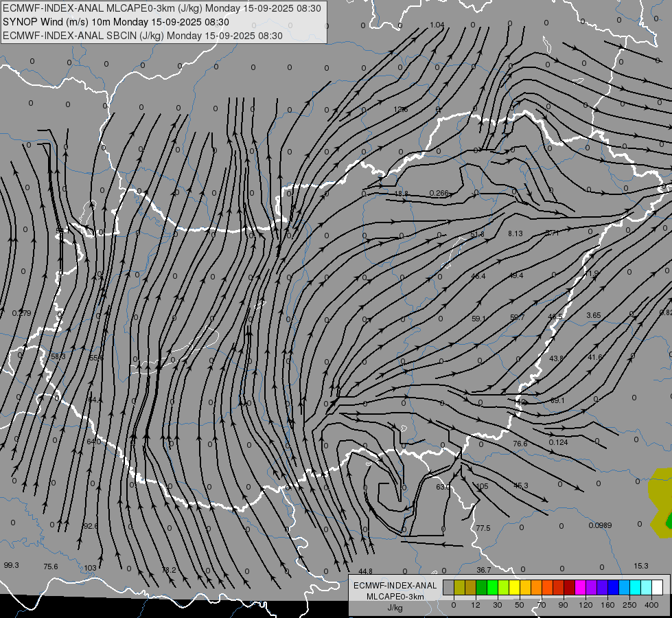Click the SYNOP Wind 10m header line
The width and height of the screenshot is (672, 618).
116,22
